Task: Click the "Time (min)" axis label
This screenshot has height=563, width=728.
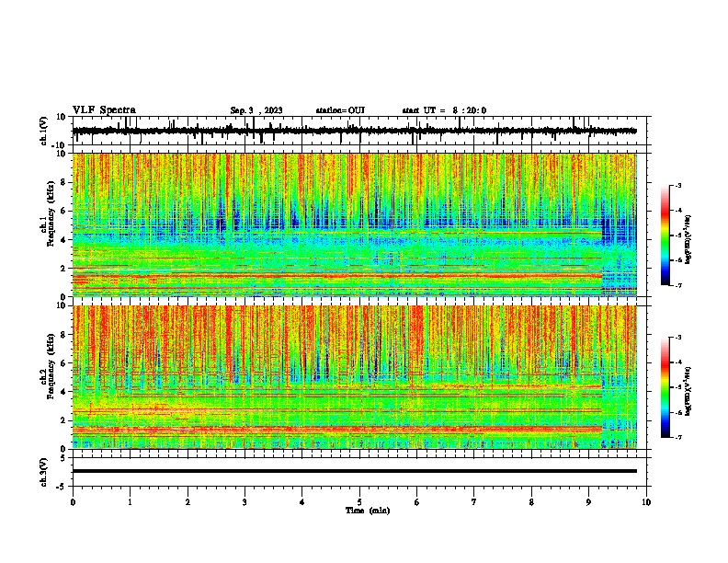Action: coord(368,511)
